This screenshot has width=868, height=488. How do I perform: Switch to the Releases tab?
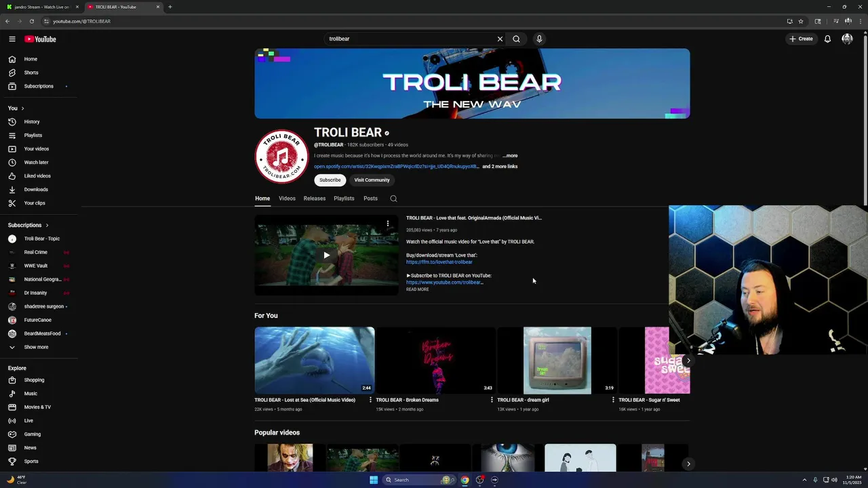coord(315,199)
